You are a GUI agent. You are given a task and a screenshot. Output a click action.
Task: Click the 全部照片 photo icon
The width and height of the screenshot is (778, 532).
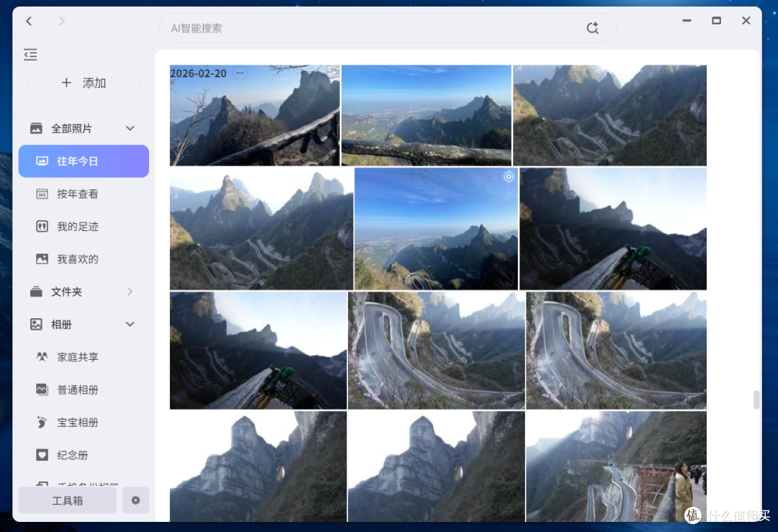tap(36, 128)
